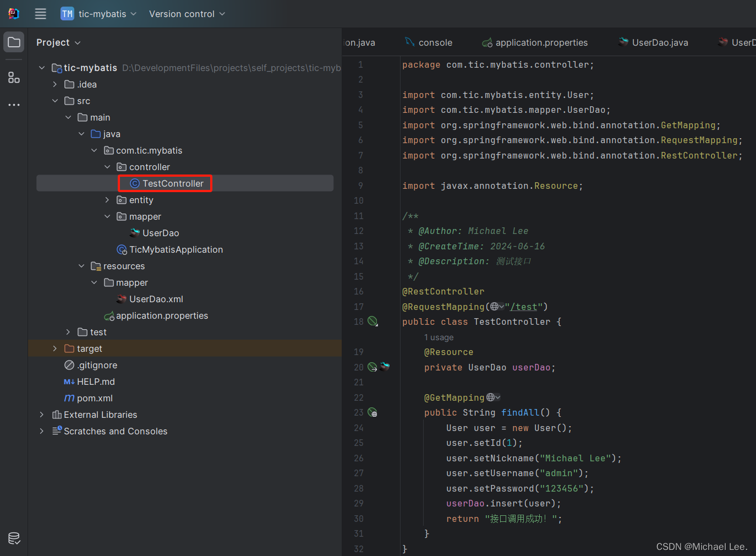The image size is (756, 556).
Task: Open the Structure tool window icon
Action: click(x=14, y=78)
